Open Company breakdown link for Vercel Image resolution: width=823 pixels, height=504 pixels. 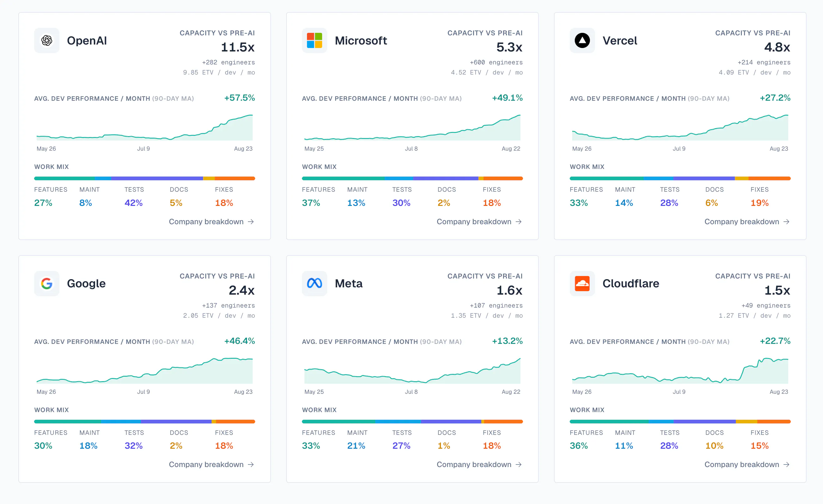click(747, 221)
